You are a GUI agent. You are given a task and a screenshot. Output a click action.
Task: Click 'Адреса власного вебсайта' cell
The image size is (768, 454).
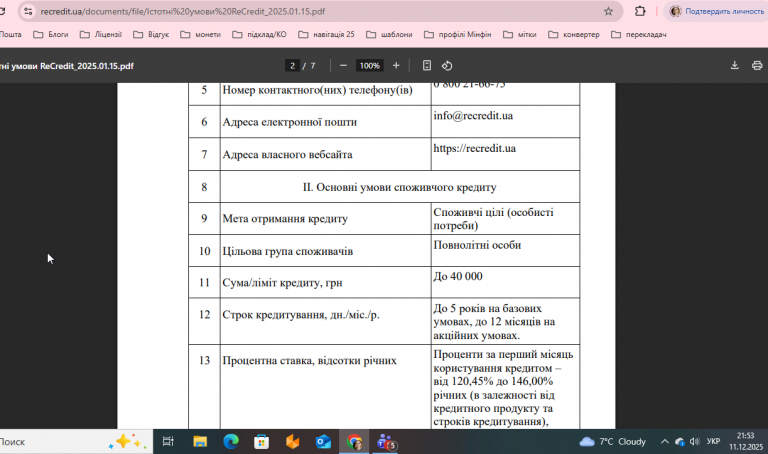pyautogui.click(x=326, y=154)
